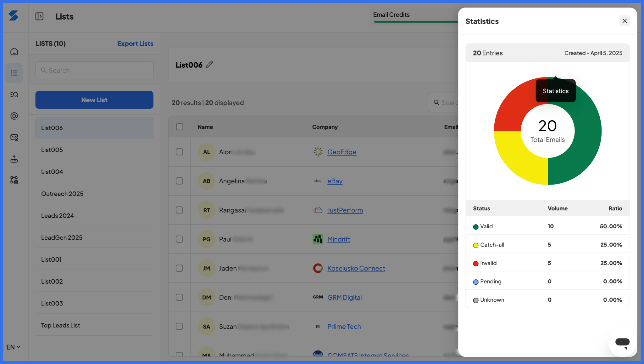The image size is (644, 364).
Task: Tick the checkbox for Jaden row
Action: point(180,268)
